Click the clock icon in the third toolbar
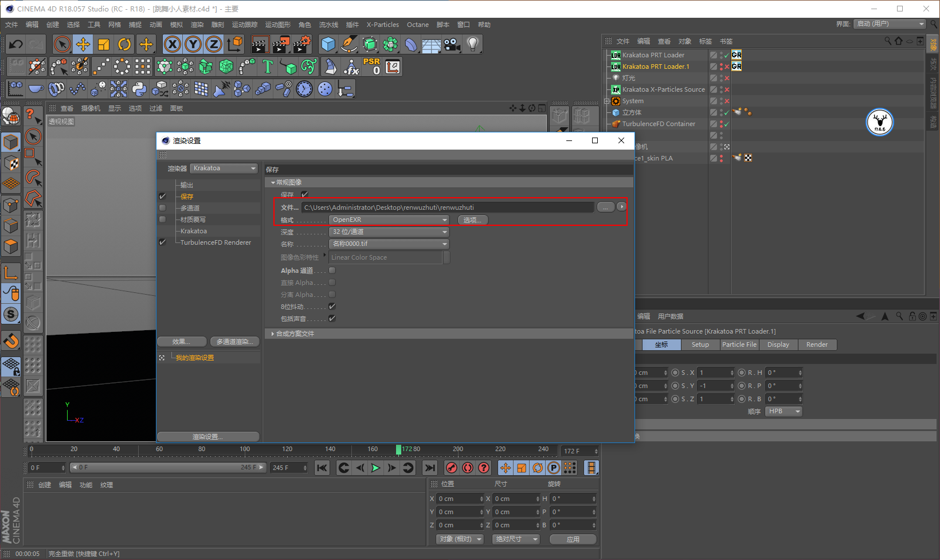The width and height of the screenshot is (940, 560). coord(304,89)
